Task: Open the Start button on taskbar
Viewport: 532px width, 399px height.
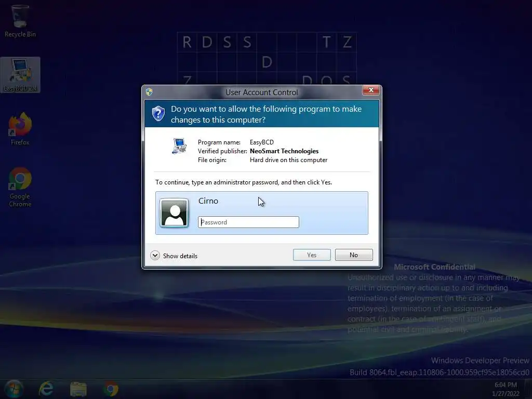Action: coord(14,389)
